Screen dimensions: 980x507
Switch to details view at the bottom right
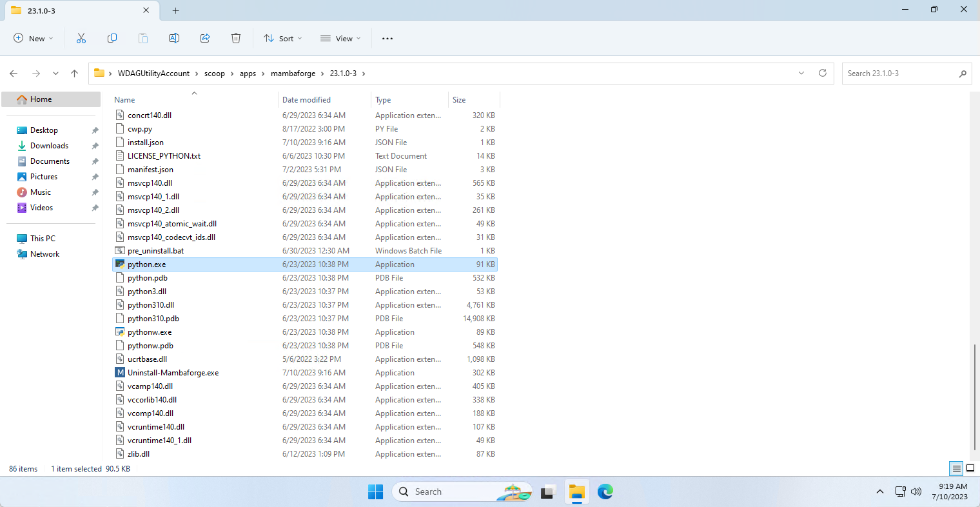957,469
